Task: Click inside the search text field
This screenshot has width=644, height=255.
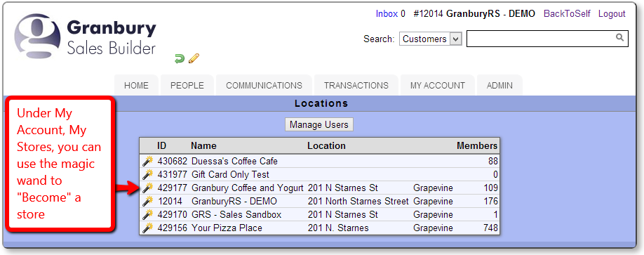Action: (x=540, y=39)
